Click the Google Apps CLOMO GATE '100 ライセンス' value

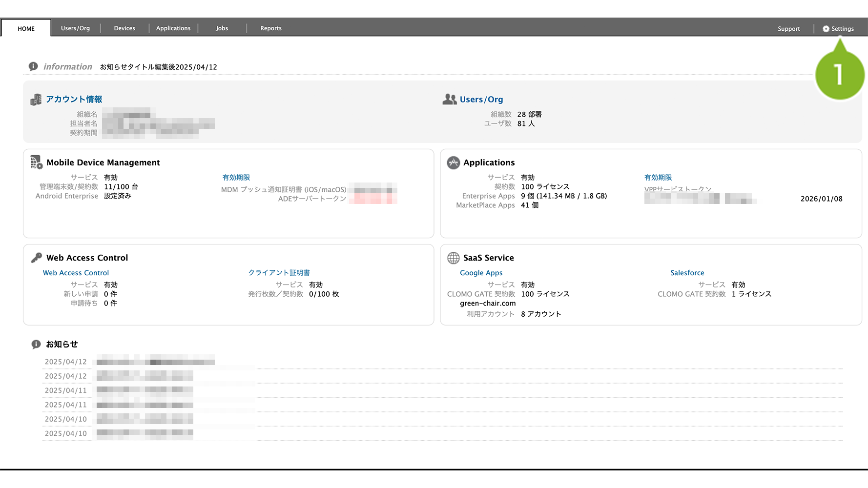point(545,294)
